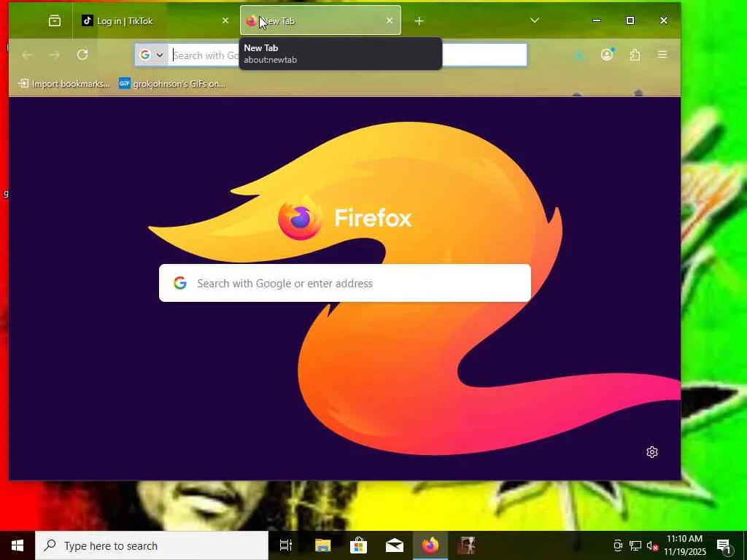Screen dimensions: 747x560
Task: Open grokjohnson's GIFs bookmark
Action: click(172, 84)
